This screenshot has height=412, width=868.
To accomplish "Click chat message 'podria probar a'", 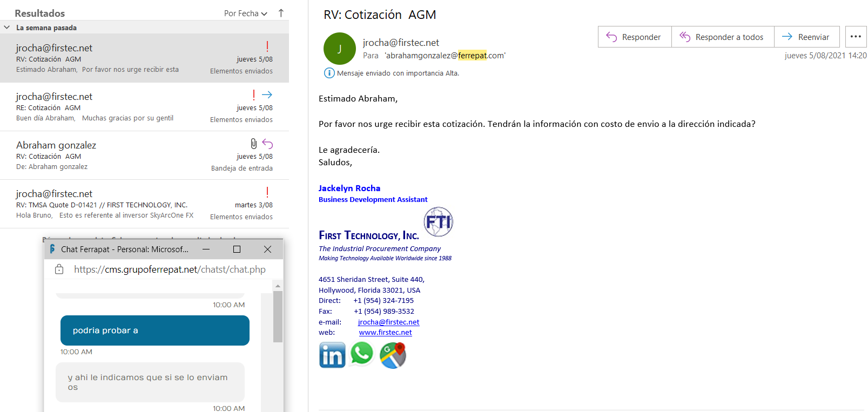I will [x=155, y=330].
